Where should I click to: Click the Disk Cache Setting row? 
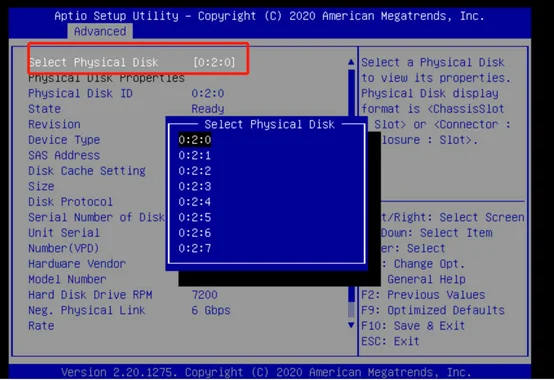(x=87, y=171)
